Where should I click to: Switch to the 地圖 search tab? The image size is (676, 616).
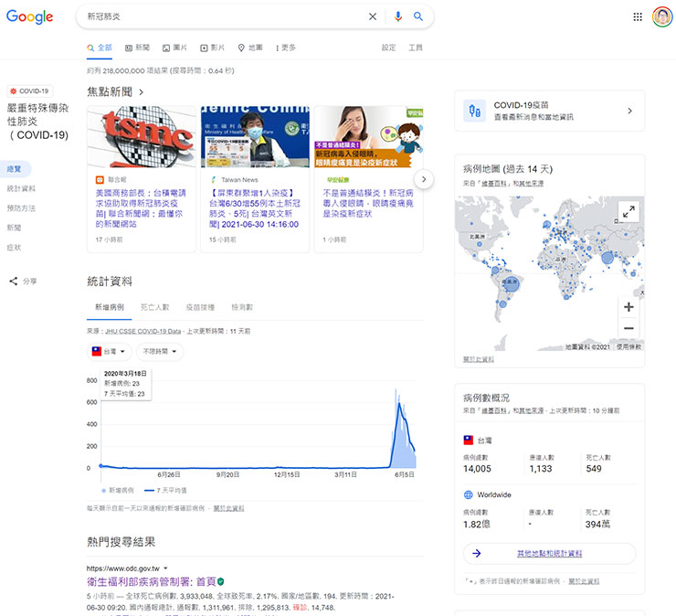(x=250, y=48)
